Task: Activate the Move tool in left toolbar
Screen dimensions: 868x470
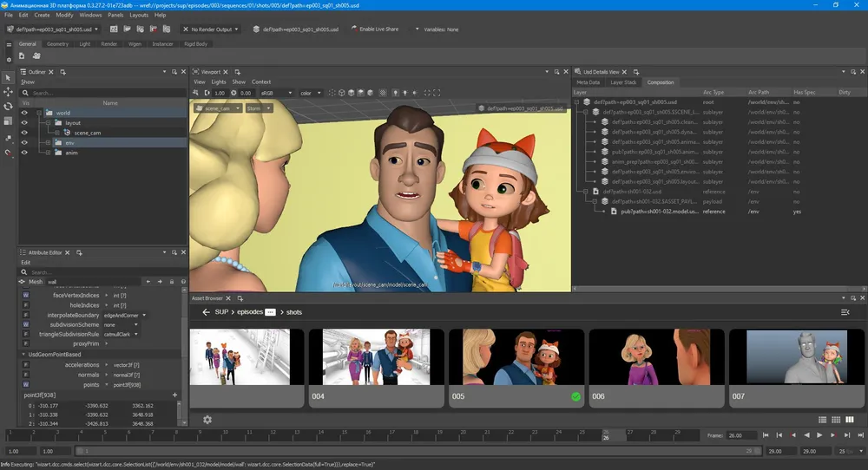Action: click(x=9, y=92)
